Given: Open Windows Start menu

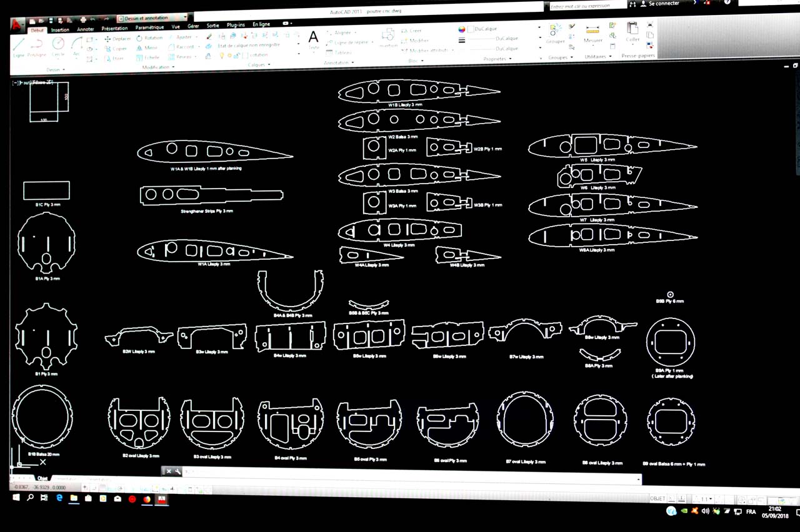Looking at the screenshot, I should (16, 498).
